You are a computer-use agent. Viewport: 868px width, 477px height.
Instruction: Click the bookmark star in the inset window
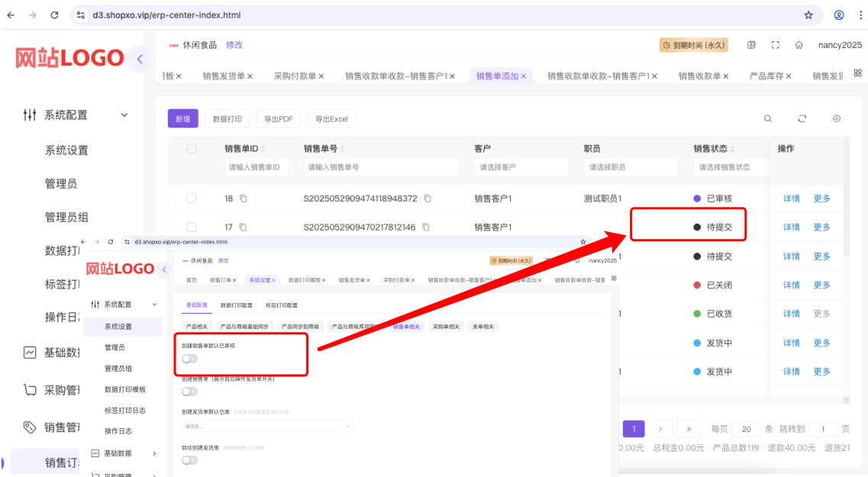click(583, 242)
